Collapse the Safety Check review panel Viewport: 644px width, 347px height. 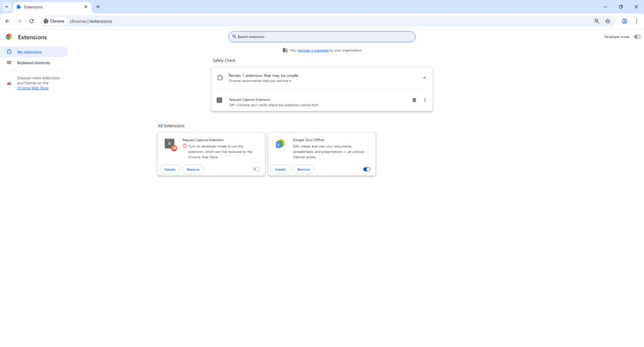[x=425, y=77]
